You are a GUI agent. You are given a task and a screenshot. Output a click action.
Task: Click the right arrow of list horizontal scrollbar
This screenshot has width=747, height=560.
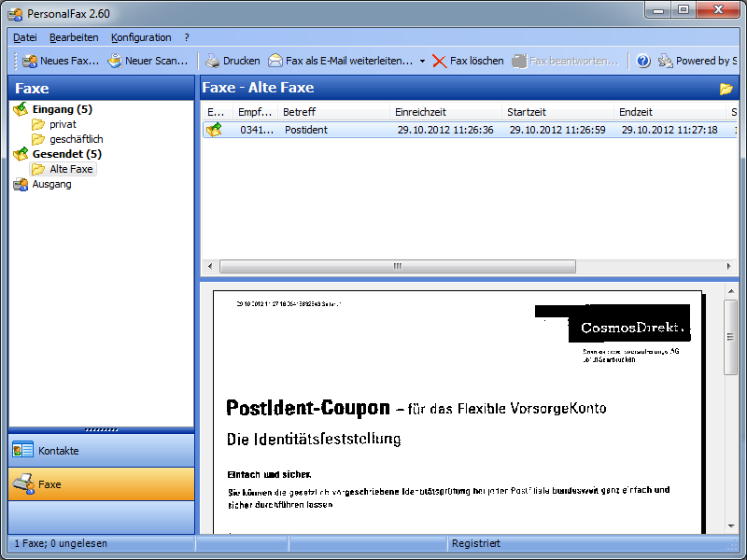(x=728, y=266)
